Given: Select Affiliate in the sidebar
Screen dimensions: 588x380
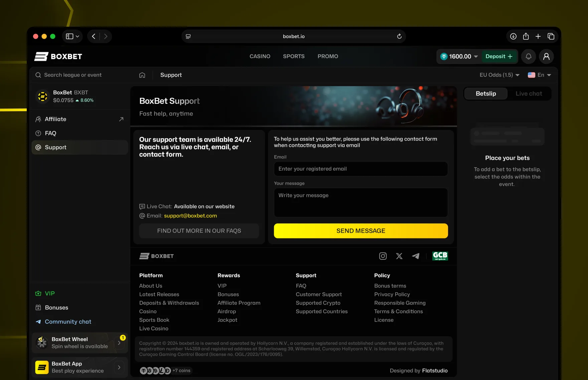Looking at the screenshot, I should point(80,119).
